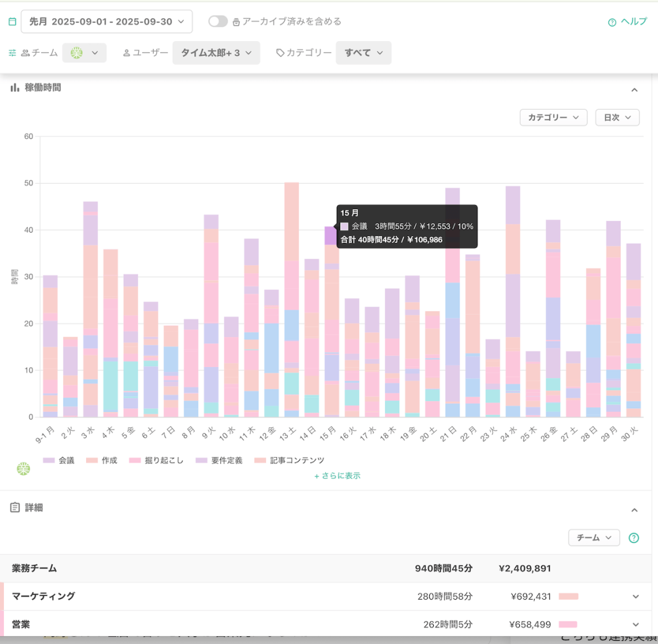Click the help question mark icon

(612, 22)
